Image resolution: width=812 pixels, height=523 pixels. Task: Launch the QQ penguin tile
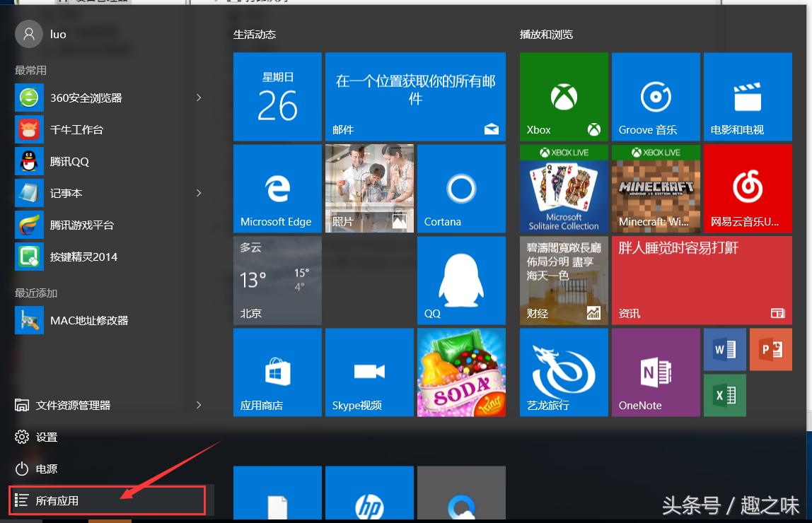(x=461, y=281)
